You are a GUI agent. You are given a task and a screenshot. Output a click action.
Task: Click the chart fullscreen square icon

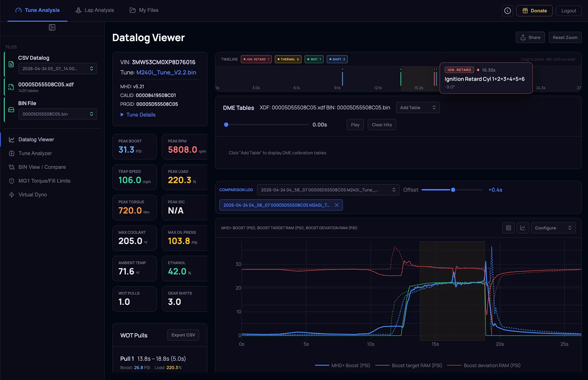click(x=508, y=228)
